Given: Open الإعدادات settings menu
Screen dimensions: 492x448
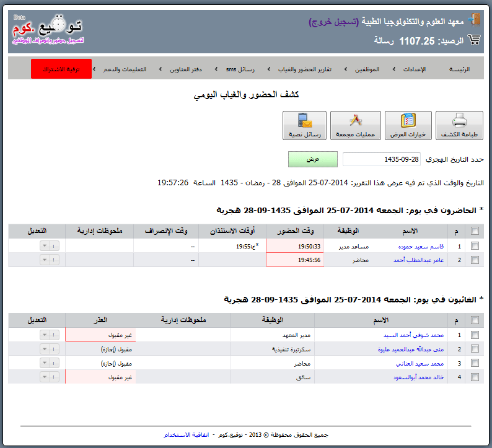Looking at the screenshot, I should click(x=415, y=69).
